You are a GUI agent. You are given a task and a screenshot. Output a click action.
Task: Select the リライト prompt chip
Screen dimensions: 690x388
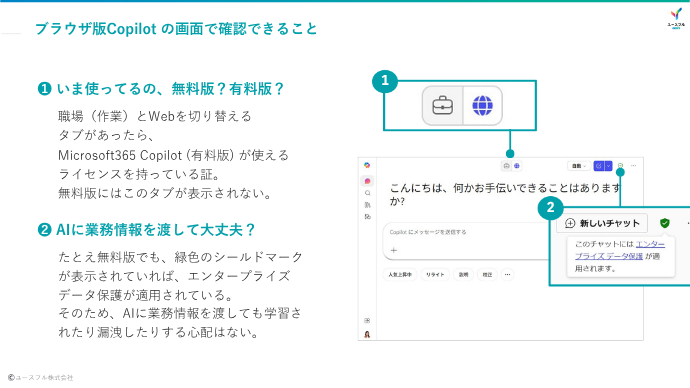click(x=435, y=275)
